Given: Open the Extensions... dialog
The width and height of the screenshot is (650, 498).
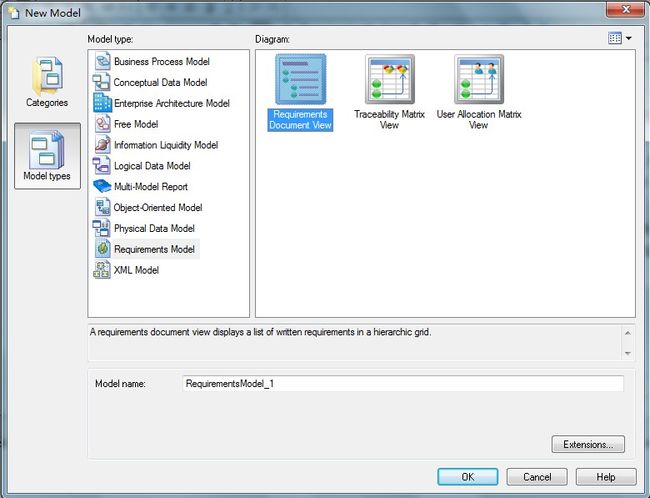Looking at the screenshot, I should click(588, 444).
